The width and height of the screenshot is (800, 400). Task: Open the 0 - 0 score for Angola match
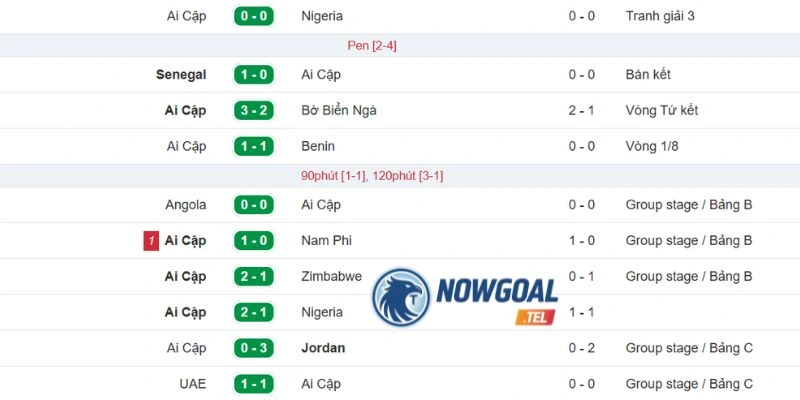pyautogui.click(x=254, y=205)
